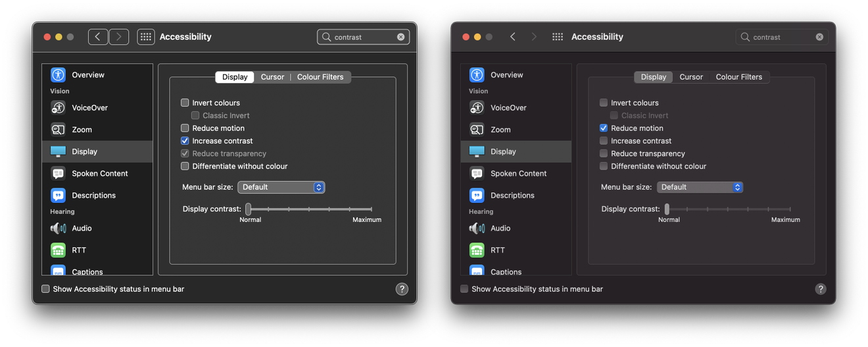Disable Increase contrast checkbox in the left window
Screen dimensions: 868x347
point(185,141)
